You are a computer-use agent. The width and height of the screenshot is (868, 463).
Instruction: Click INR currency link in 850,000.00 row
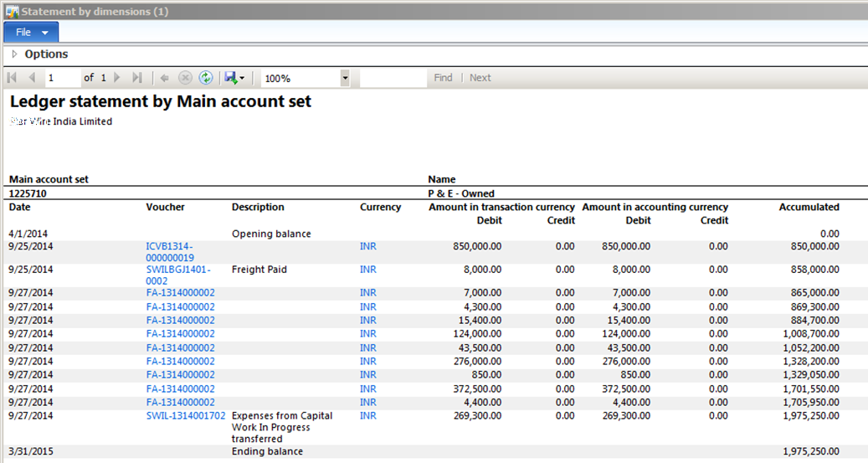[368, 246]
